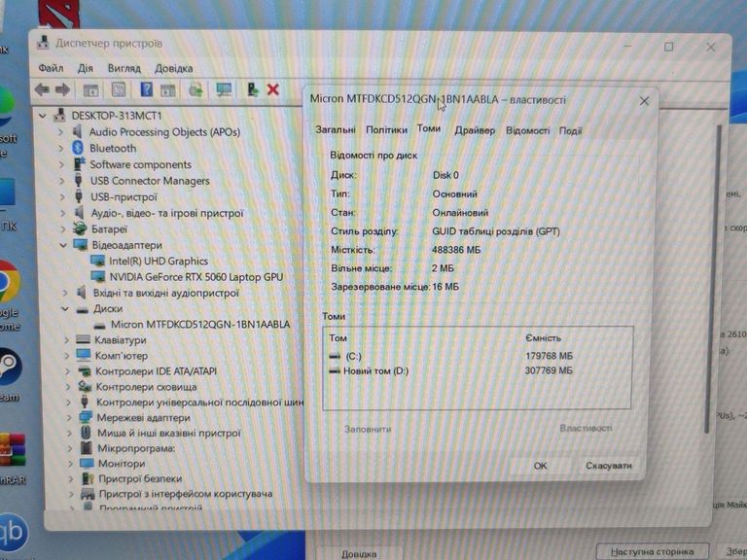Viewport: 747px width, 560px height.
Task: Click the Клавіатури keyboard icon
Action: click(x=83, y=339)
